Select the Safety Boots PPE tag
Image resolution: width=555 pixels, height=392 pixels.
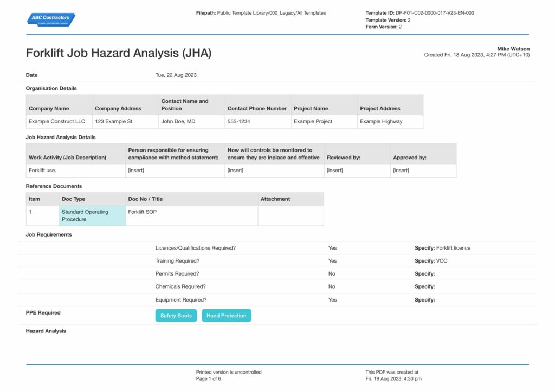coord(176,315)
